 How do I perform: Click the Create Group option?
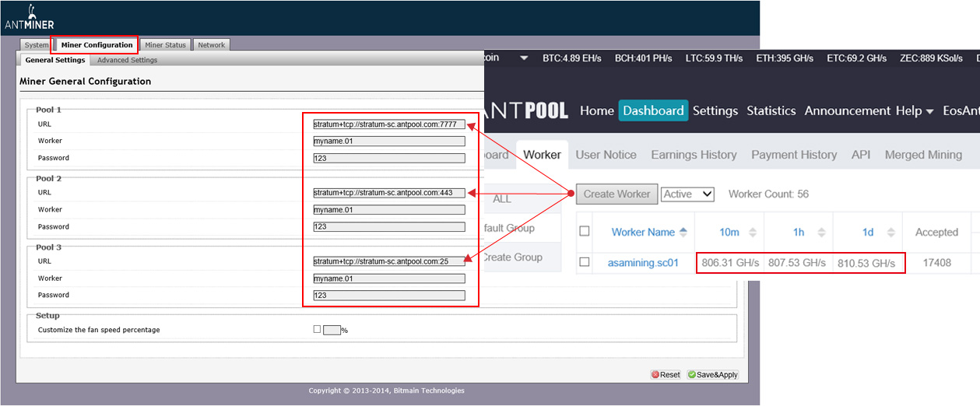click(512, 257)
